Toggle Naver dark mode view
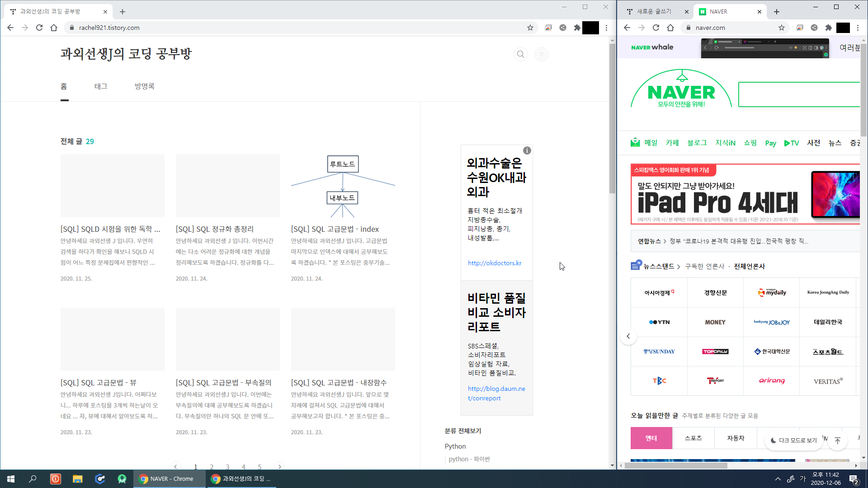 [794, 440]
